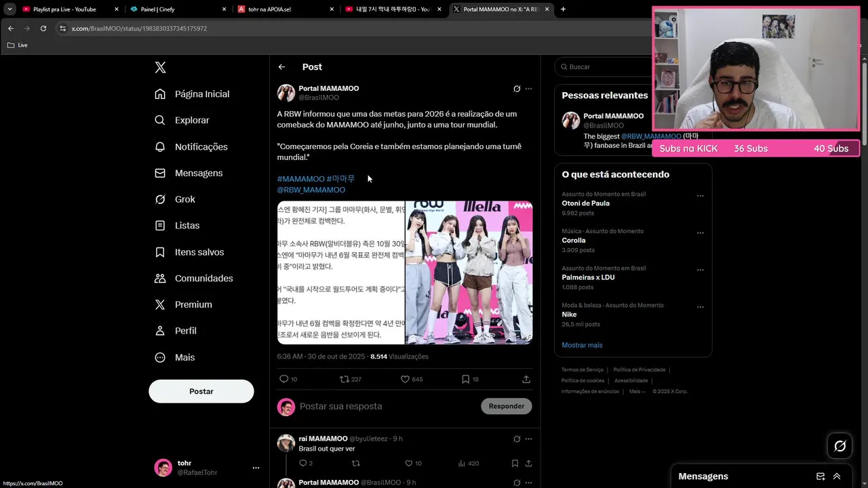This screenshot has height=488, width=868.
Task: Like the main post
Action: [x=405, y=380]
